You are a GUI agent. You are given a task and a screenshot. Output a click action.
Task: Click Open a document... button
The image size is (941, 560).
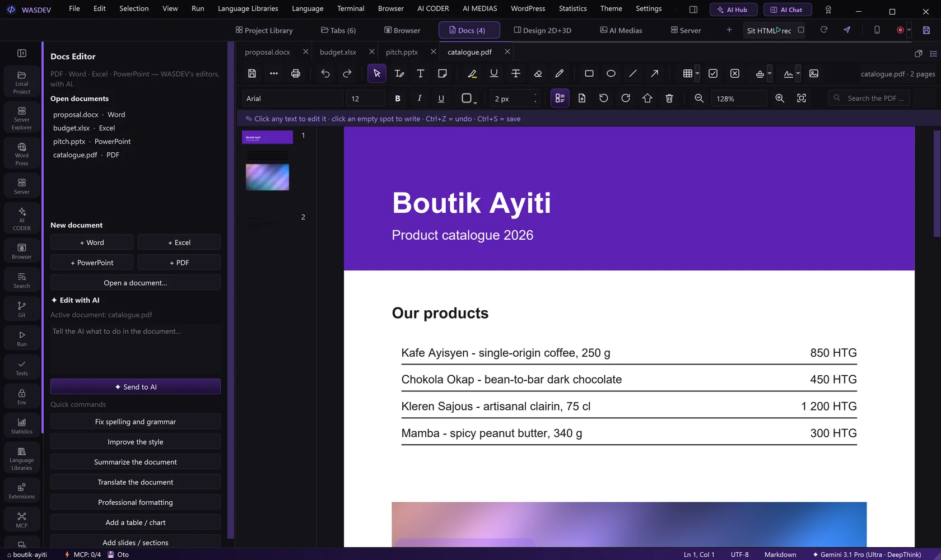(136, 282)
